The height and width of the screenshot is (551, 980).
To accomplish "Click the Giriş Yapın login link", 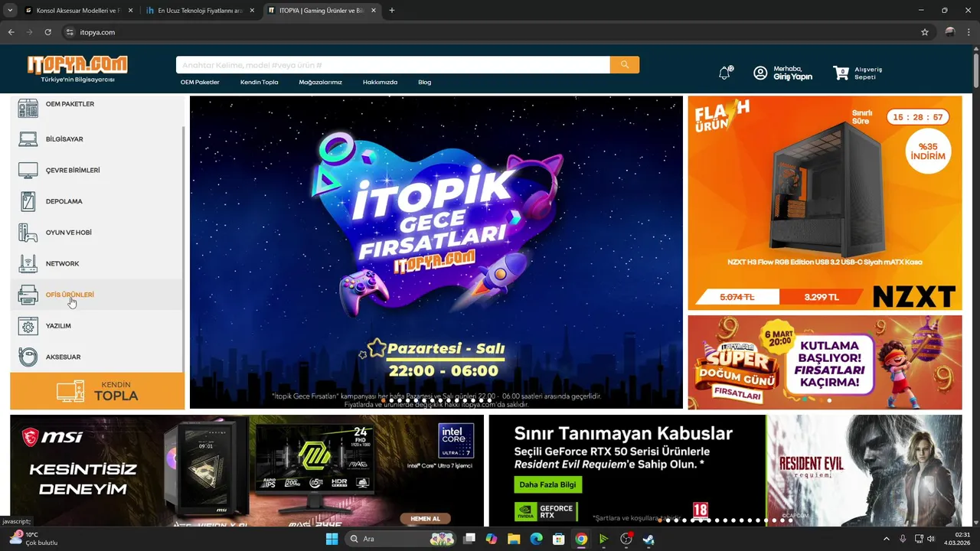I will (792, 77).
